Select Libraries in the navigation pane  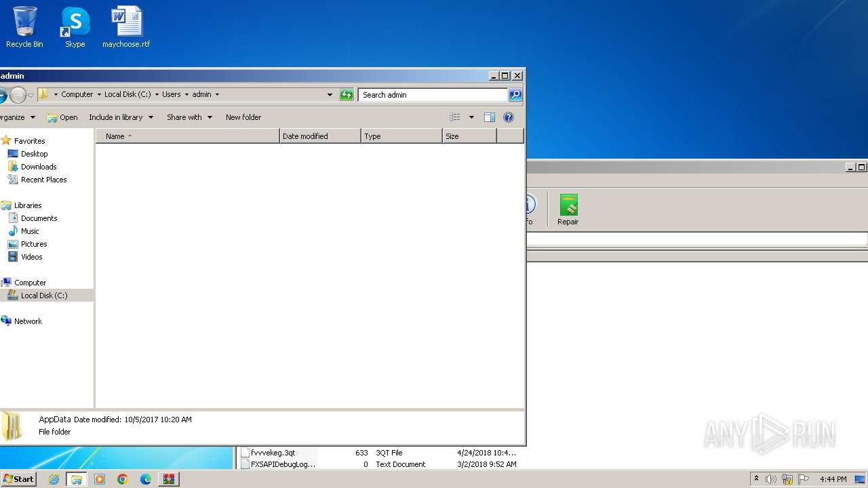point(28,205)
